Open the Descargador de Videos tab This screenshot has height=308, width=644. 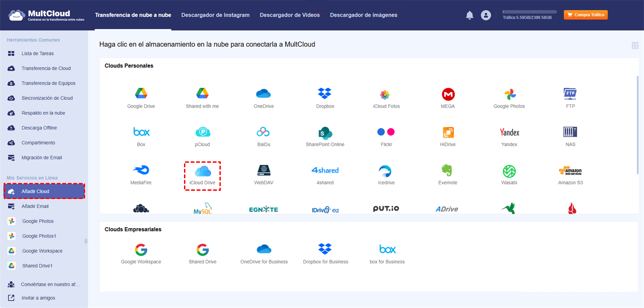click(290, 15)
